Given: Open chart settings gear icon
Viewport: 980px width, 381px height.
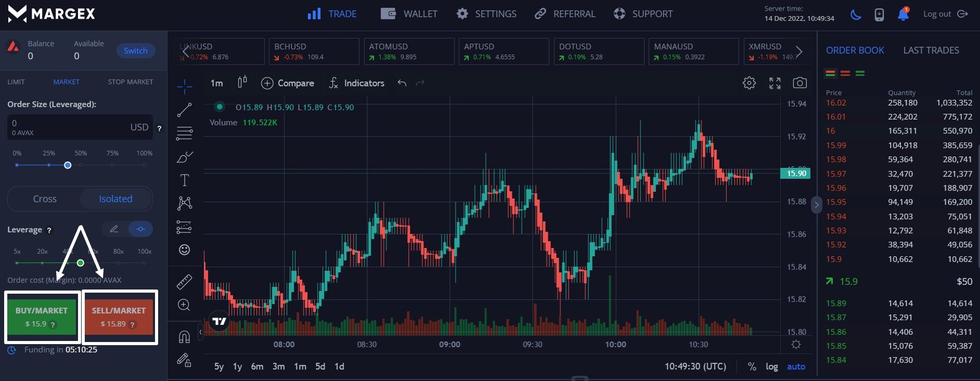Looking at the screenshot, I should (749, 83).
